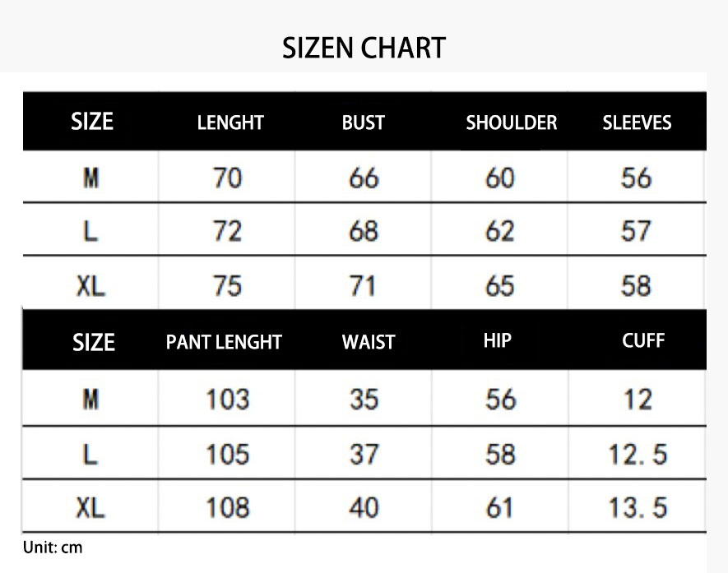Select length value 70 for size M

[228, 178]
